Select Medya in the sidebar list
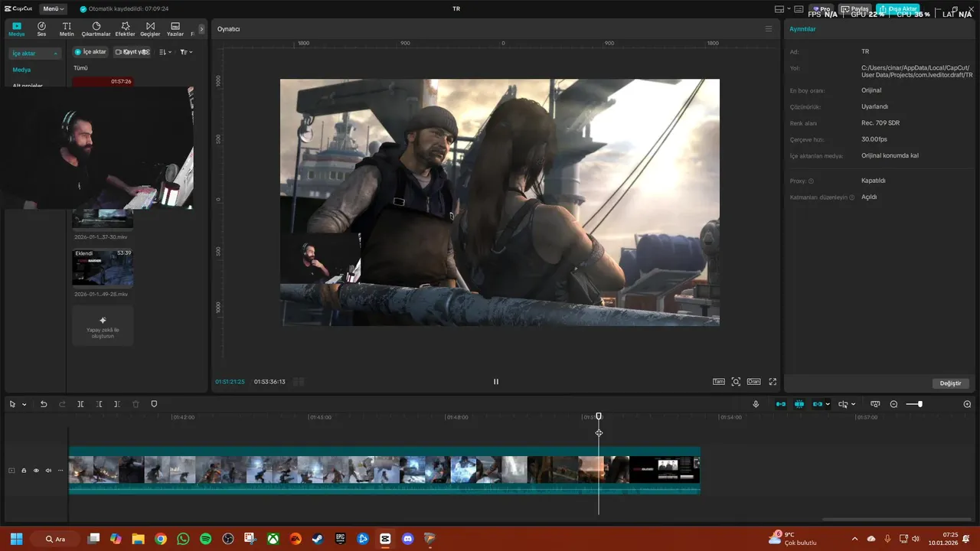The height and width of the screenshot is (551, 980). [x=21, y=70]
